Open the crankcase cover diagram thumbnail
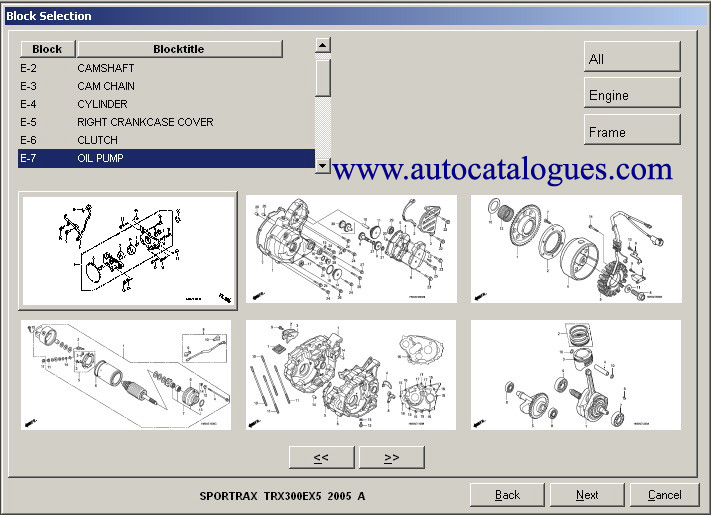Image resolution: width=711 pixels, height=515 pixels. click(x=351, y=250)
